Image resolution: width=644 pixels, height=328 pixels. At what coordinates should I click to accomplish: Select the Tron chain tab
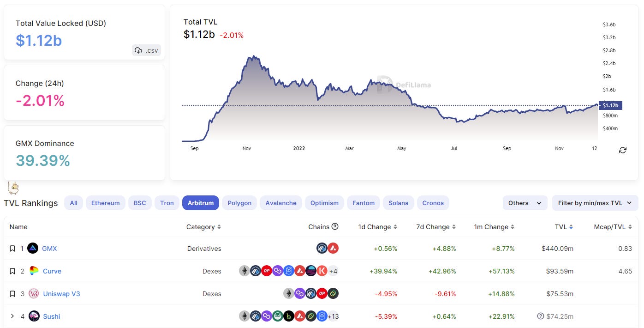click(x=167, y=203)
